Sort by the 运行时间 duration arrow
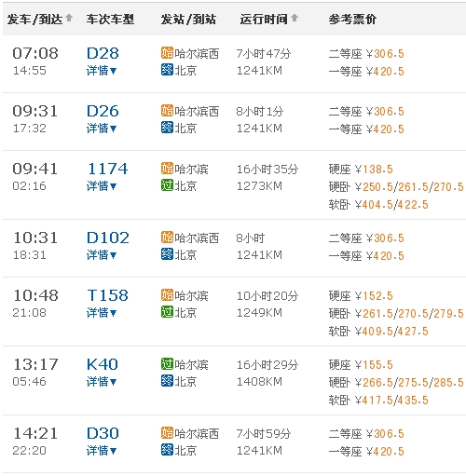 click(295, 18)
